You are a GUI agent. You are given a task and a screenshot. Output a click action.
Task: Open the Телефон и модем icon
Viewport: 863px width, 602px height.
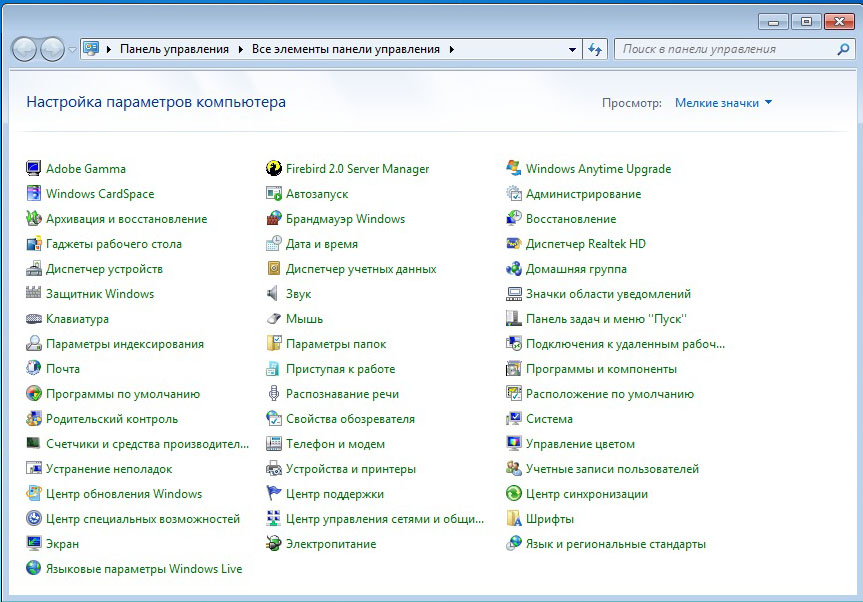click(x=274, y=444)
